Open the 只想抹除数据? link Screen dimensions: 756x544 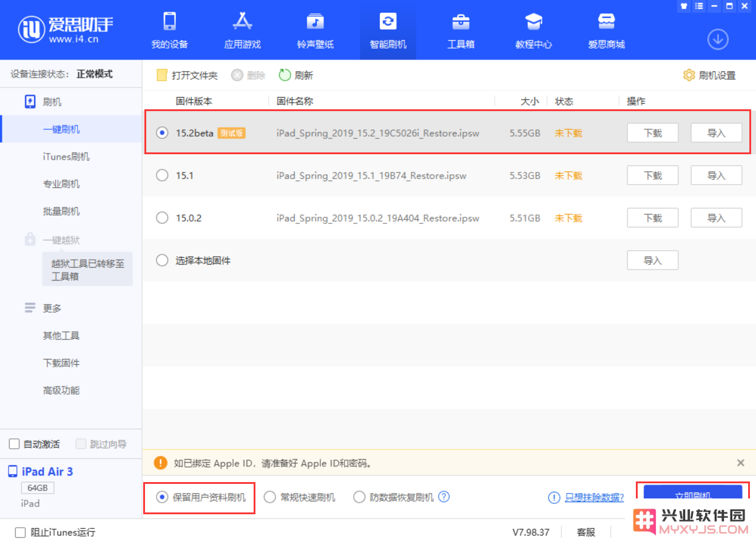[595, 497]
